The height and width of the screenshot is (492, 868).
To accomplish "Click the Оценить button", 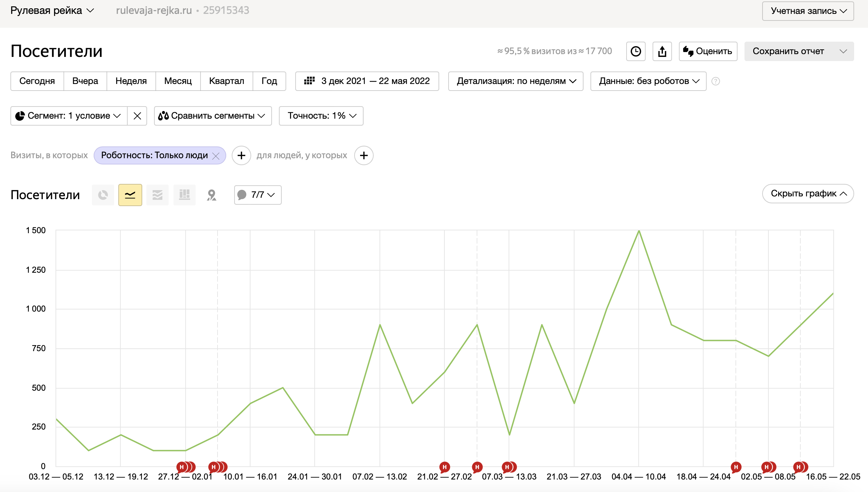I will coord(708,51).
